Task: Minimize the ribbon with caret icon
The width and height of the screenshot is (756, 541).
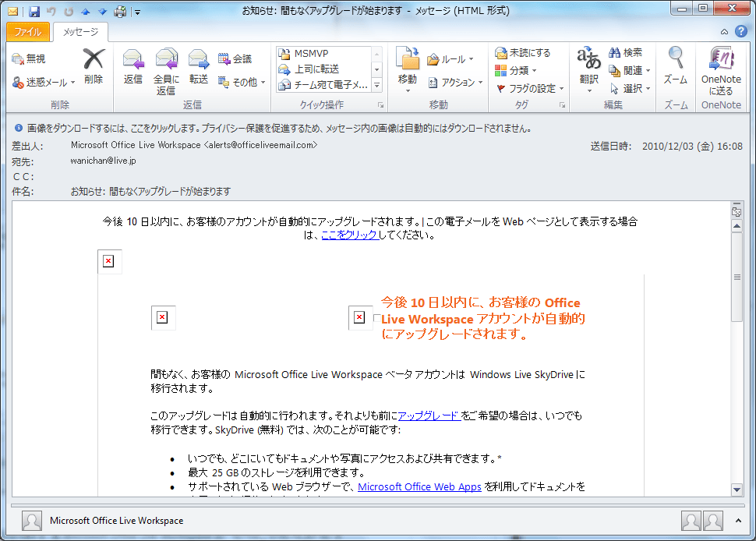Action: coord(724,32)
